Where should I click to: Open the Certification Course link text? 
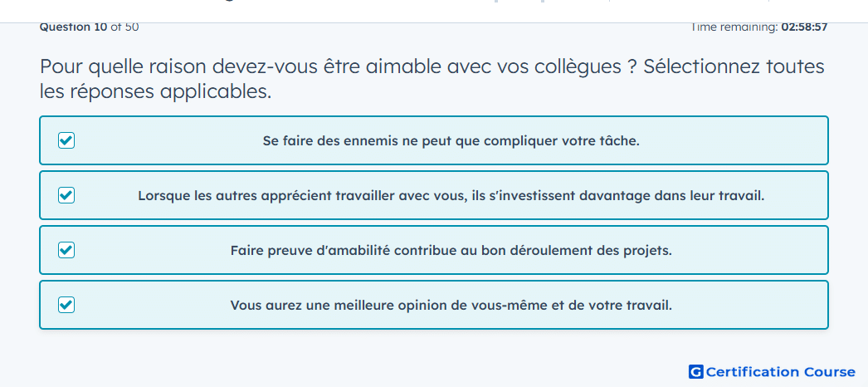(781, 371)
